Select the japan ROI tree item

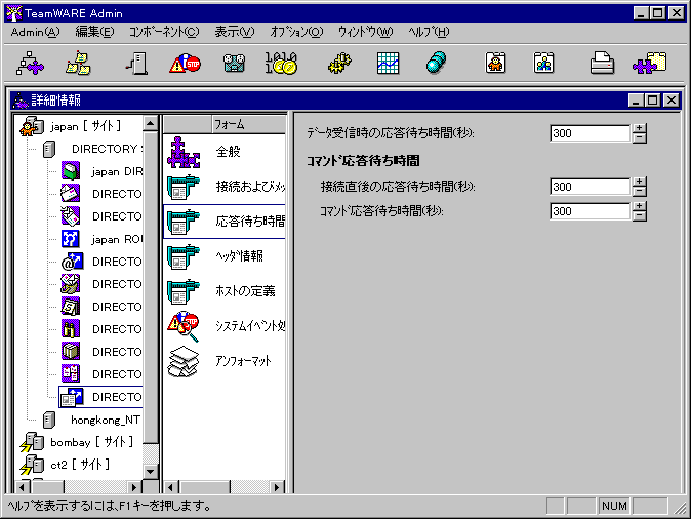[102, 239]
